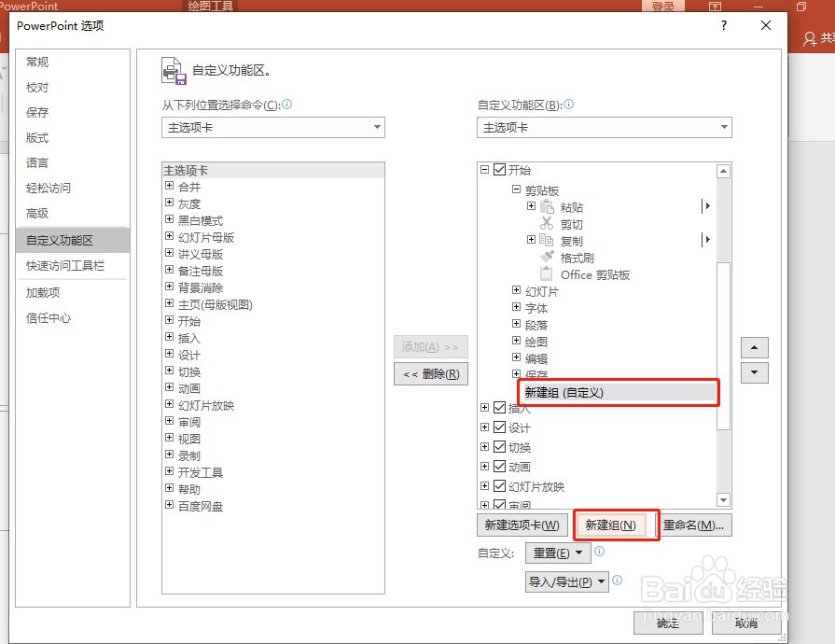Toggle the 插入 tab checkbox
835x644 pixels.
[499, 408]
